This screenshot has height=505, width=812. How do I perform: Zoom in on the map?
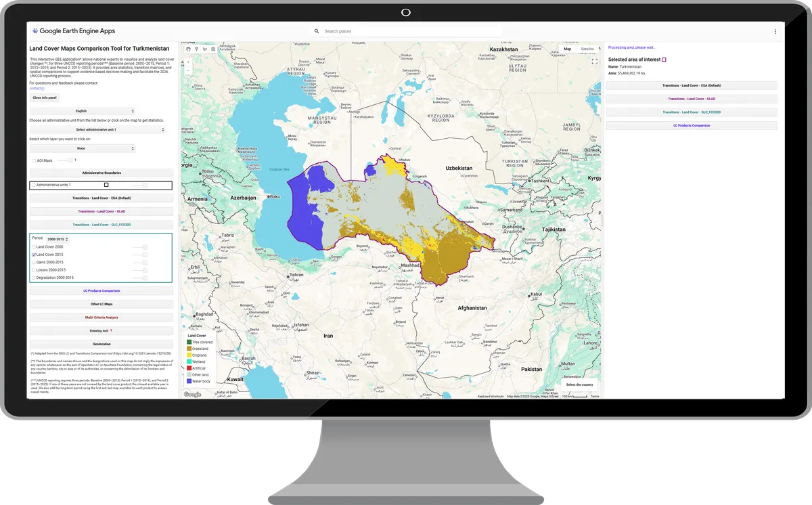(x=188, y=62)
